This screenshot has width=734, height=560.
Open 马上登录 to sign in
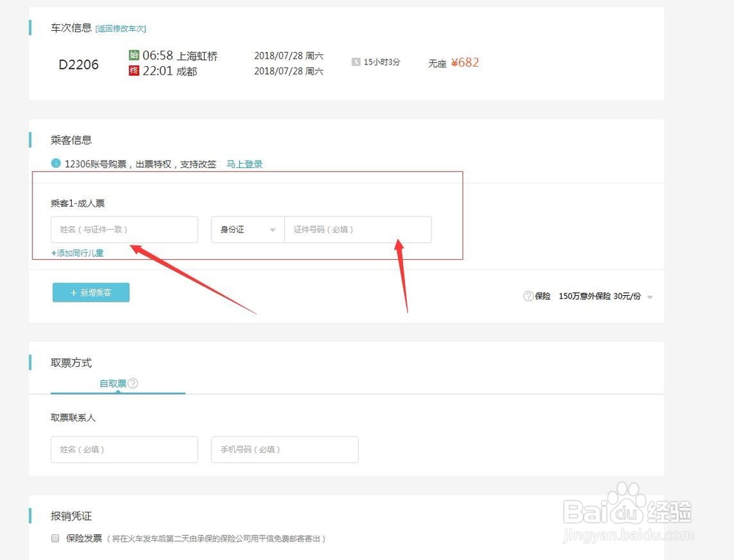click(244, 164)
